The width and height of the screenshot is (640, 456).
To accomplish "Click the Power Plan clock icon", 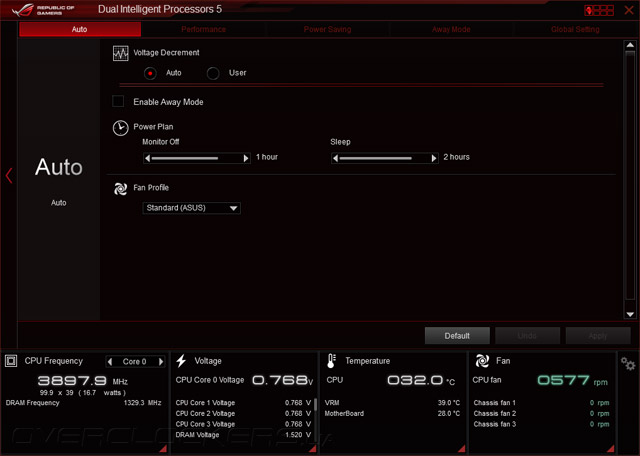I will pyautogui.click(x=120, y=128).
